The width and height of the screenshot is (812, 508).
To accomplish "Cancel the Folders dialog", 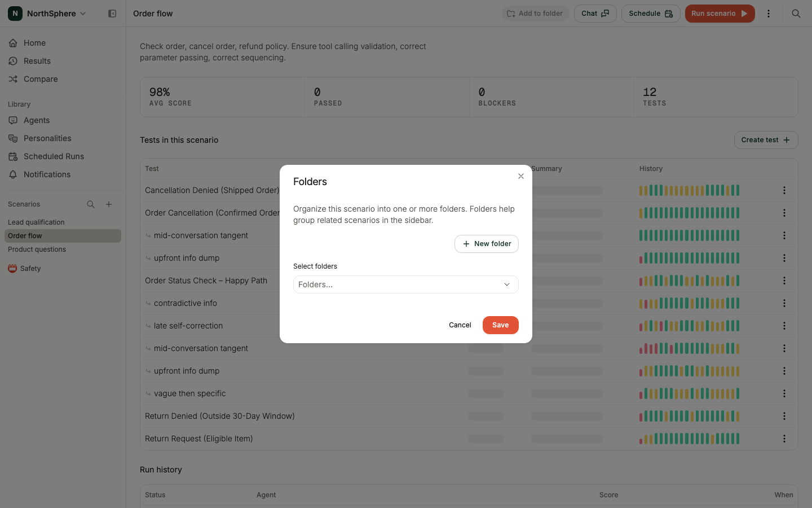I will pos(460,325).
